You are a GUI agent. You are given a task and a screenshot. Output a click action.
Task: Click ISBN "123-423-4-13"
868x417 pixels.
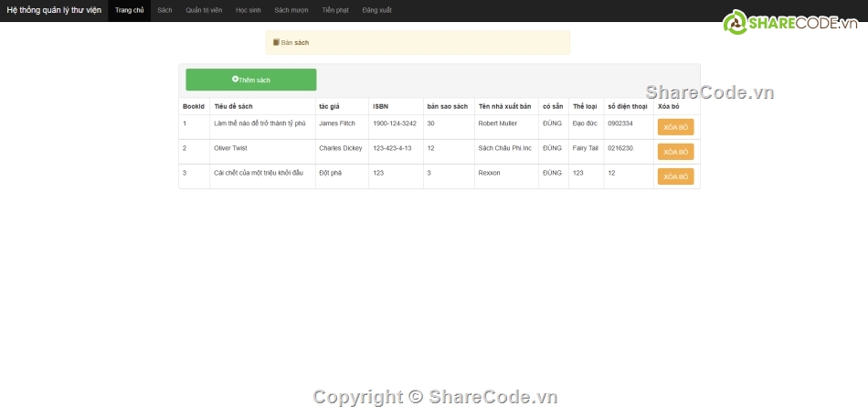392,148
